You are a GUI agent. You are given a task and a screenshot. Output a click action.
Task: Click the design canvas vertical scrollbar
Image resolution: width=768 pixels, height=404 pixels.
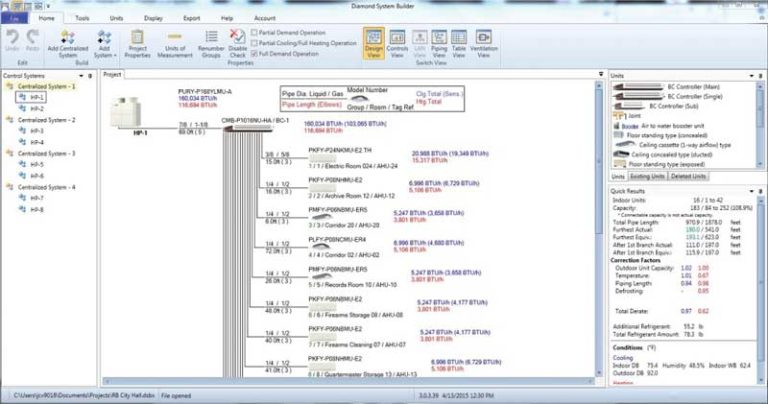[599, 229]
